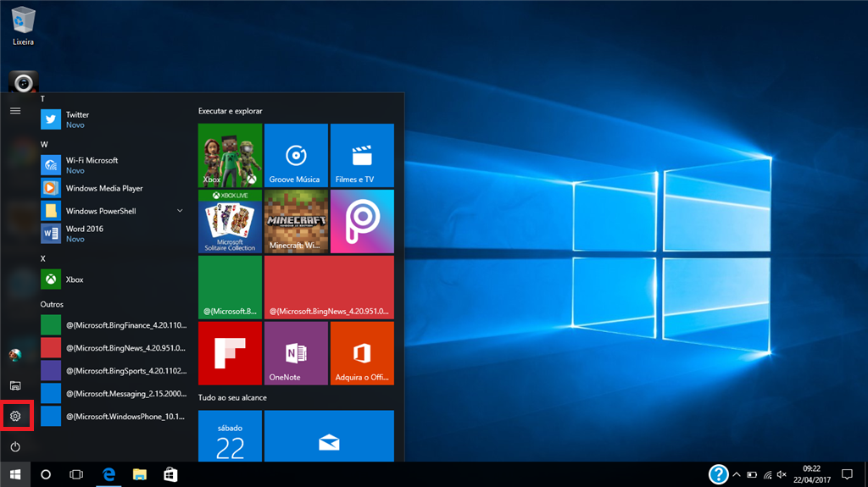Launch Twitter from app list
The image size is (868, 487).
click(114, 119)
